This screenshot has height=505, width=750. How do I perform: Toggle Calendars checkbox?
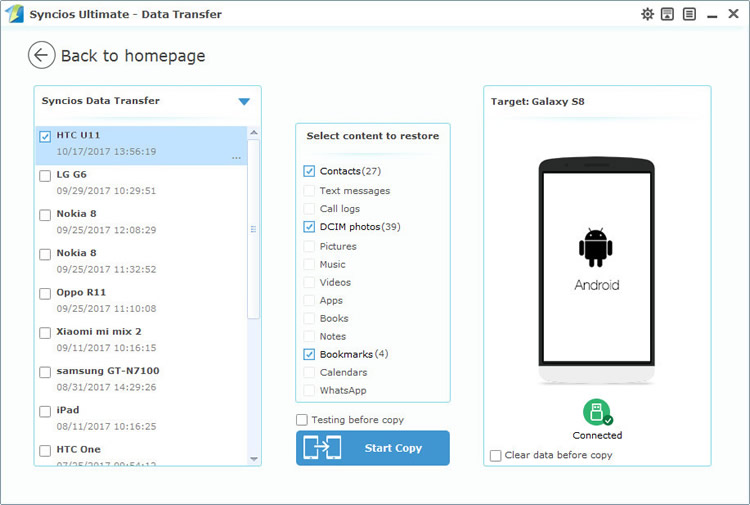tap(309, 372)
